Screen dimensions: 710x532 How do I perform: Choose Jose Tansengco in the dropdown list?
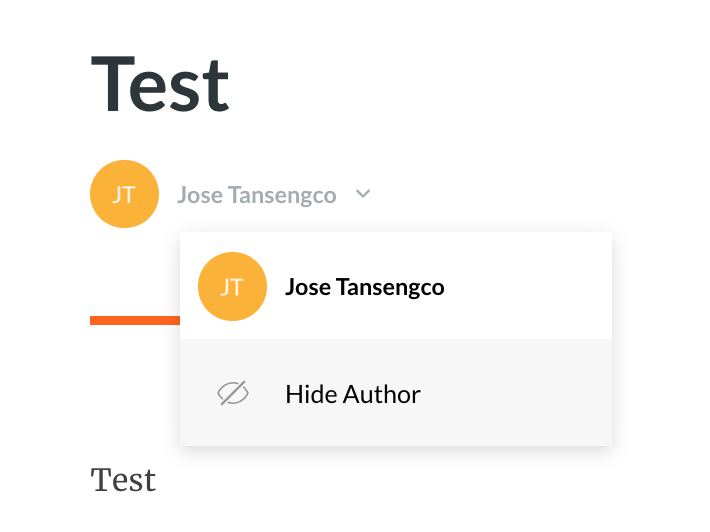(364, 287)
